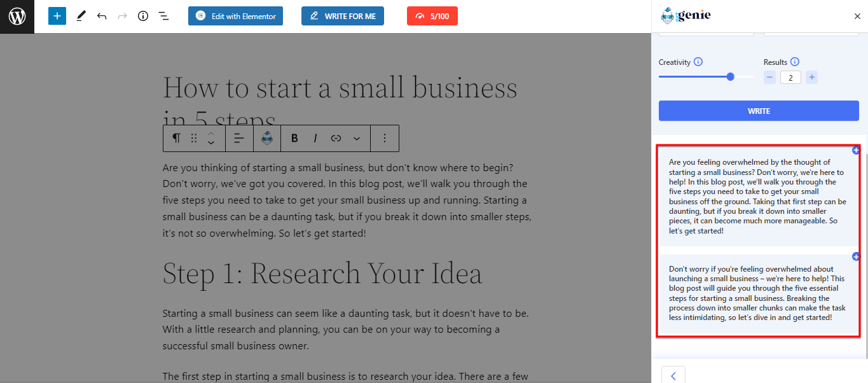The height and width of the screenshot is (383, 868).
Task: Insert a link using link icon
Action: [336, 138]
